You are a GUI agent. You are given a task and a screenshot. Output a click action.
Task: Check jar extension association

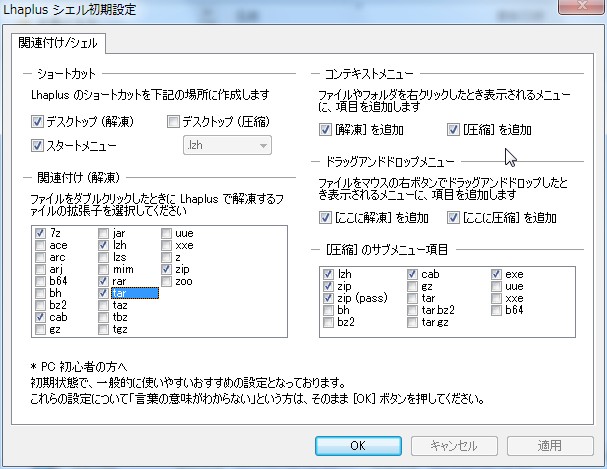pos(103,233)
